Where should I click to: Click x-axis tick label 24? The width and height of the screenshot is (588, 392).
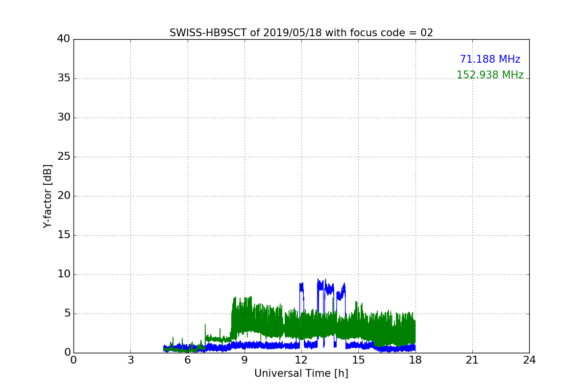[529, 360]
